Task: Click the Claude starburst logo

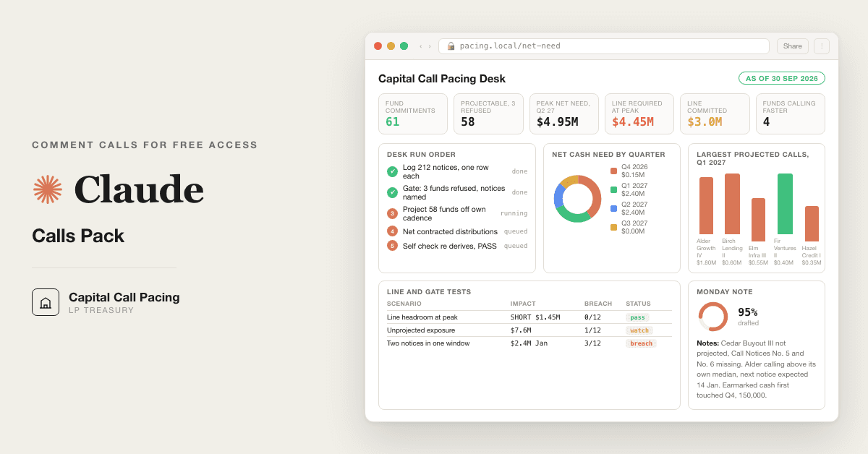Action: tap(48, 189)
